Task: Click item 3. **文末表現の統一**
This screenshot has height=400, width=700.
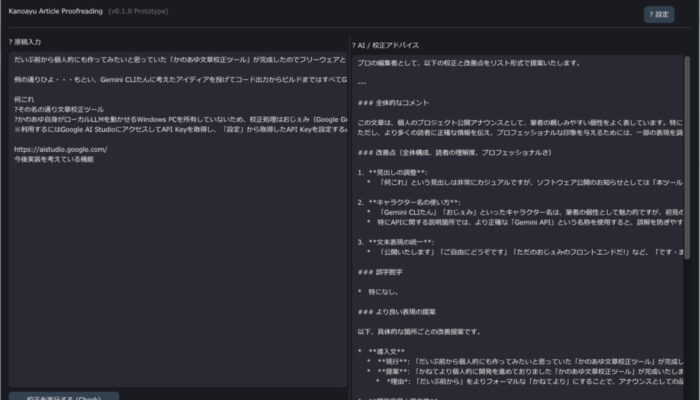Action: 396,242
